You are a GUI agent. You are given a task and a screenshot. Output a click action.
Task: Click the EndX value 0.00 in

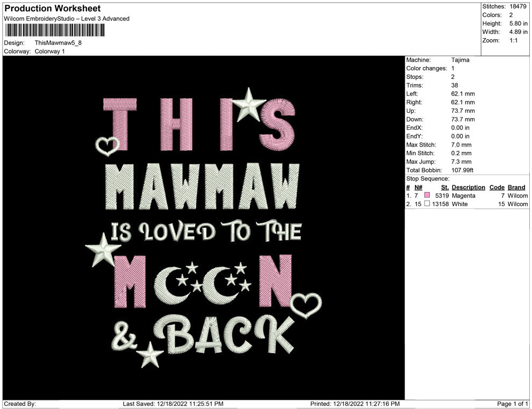(x=460, y=127)
